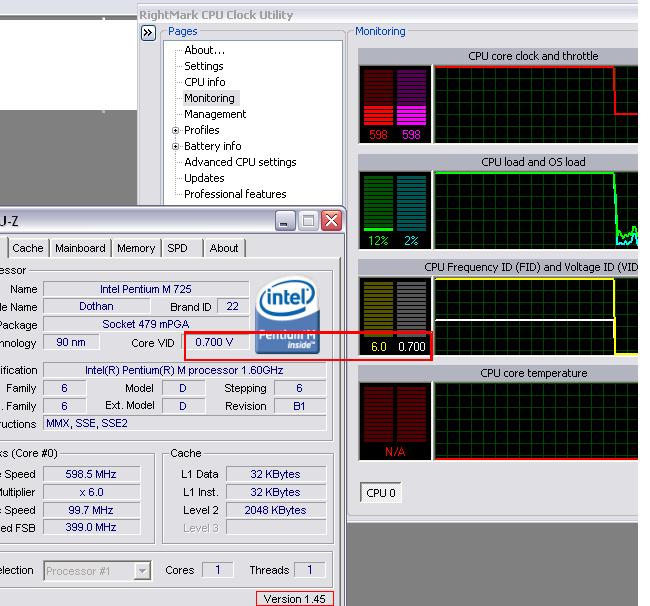Click the Intel Pentium M logo
Viewport: 650px width, 606px height.
click(287, 315)
